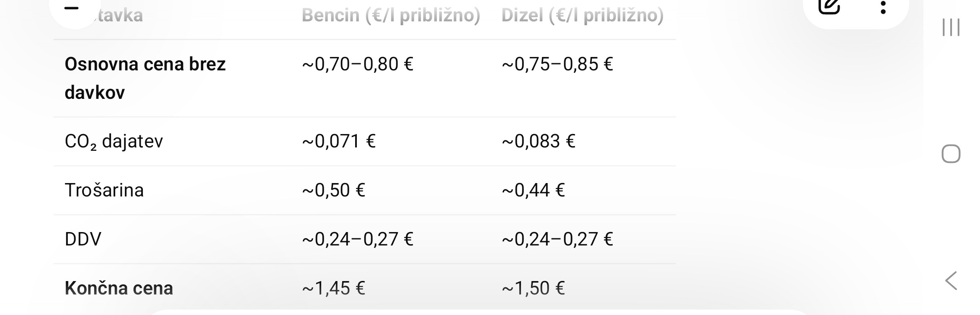
Task: Tap CO₂ dajatev row label
Action: pyautogui.click(x=113, y=142)
